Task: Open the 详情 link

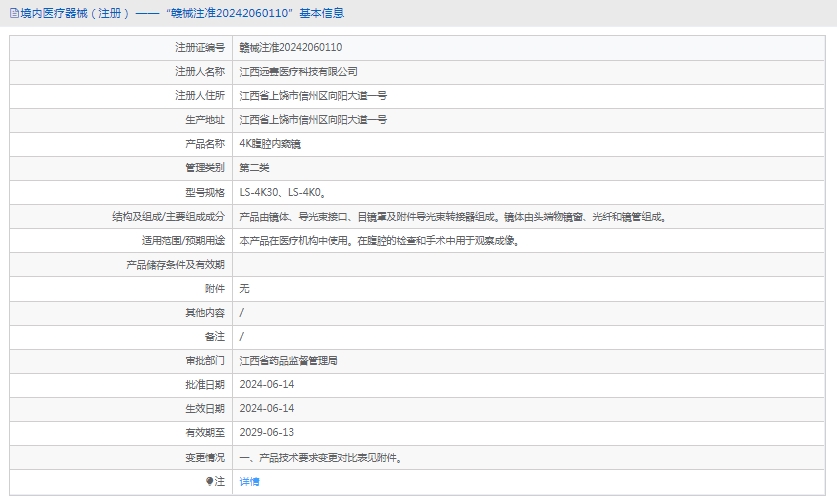Action: [x=249, y=481]
